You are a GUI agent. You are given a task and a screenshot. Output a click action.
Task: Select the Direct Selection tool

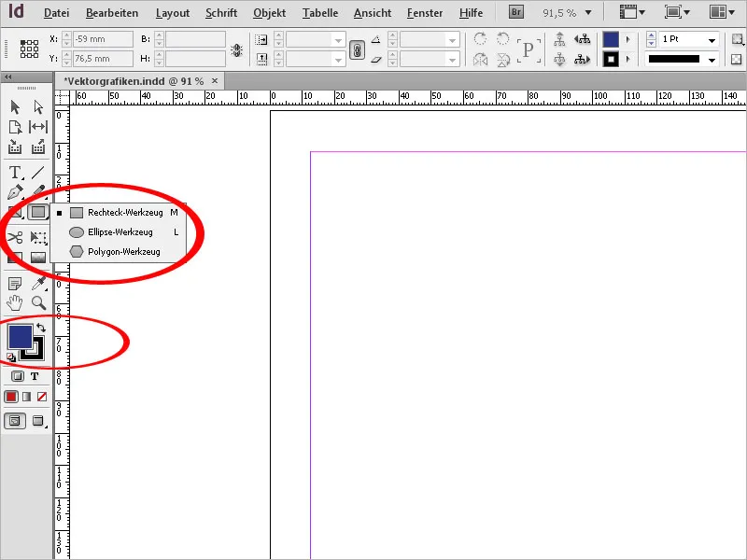click(37, 107)
